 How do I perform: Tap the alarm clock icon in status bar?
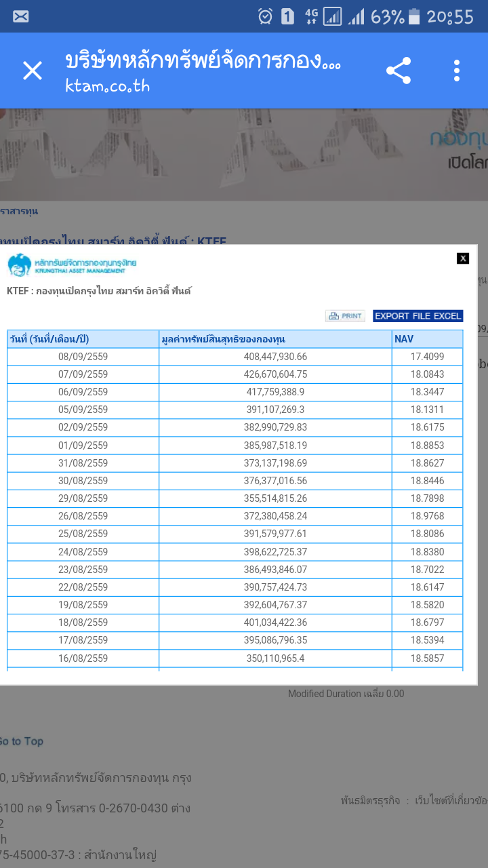265,16
